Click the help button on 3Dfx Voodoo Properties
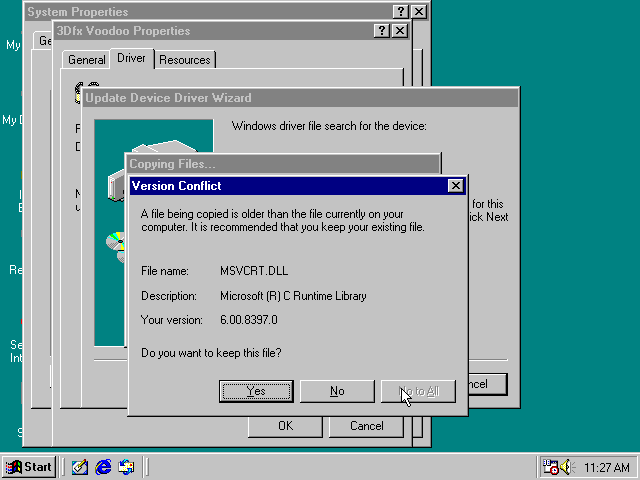Image resolution: width=640 pixels, height=480 pixels. tap(382, 31)
